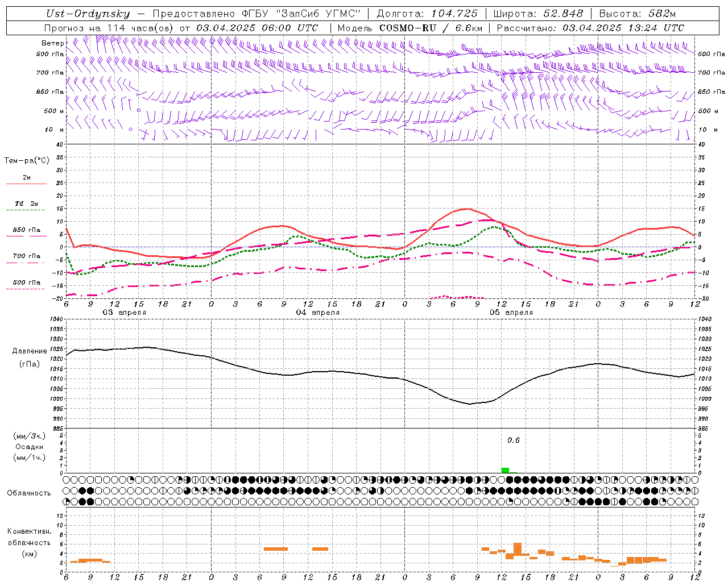Click the "05 апреля" date label
Screen dimensions: 728x582
click(511, 313)
